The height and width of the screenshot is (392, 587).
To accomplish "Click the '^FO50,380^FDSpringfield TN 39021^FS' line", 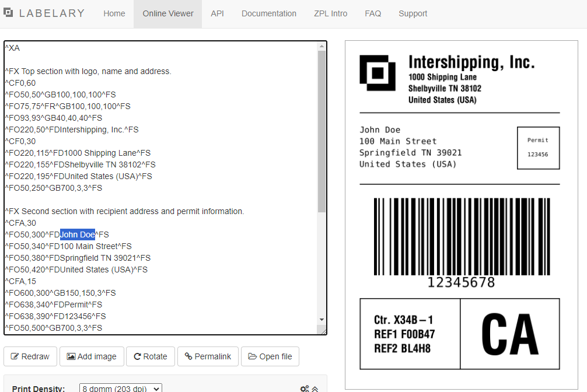I will pos(78,258).
